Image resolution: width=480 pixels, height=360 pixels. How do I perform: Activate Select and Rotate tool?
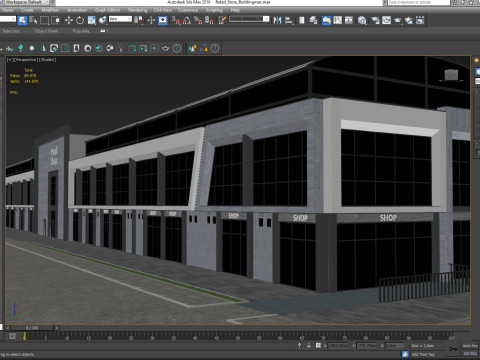click(80, 20)
